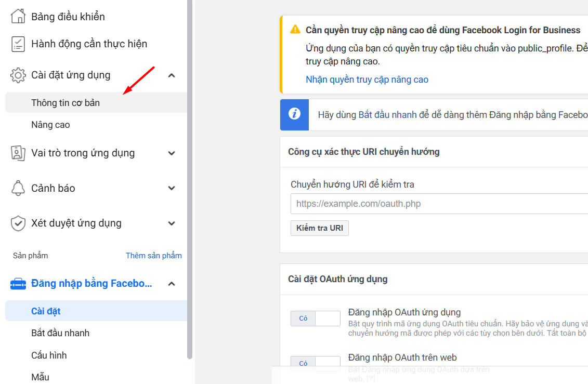588x384 pixels.
Task: Click the redirect URI input field
Action: [439, 204]
